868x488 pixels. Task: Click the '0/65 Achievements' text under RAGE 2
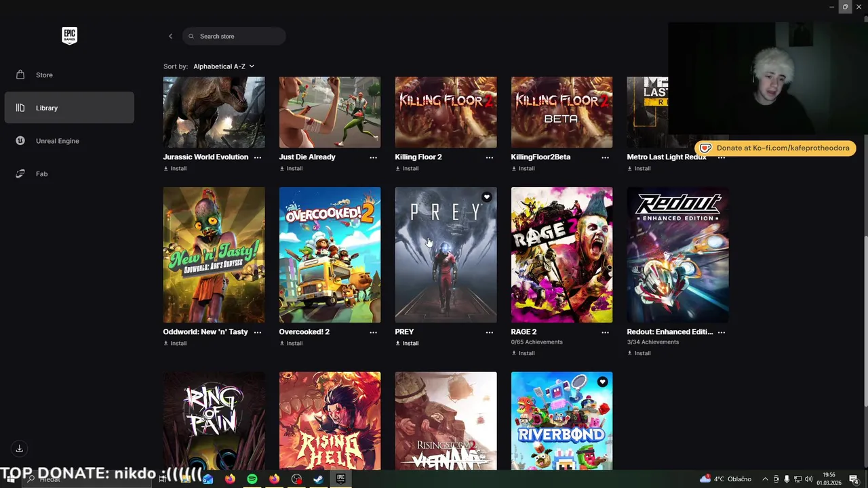click(x=536, y=342)
